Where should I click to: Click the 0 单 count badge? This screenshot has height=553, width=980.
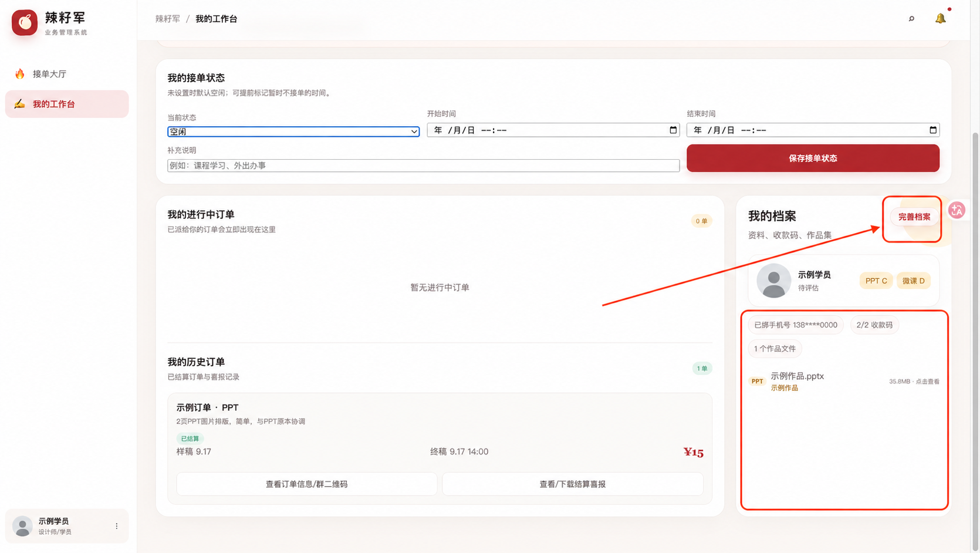click(x=701, y=221)
